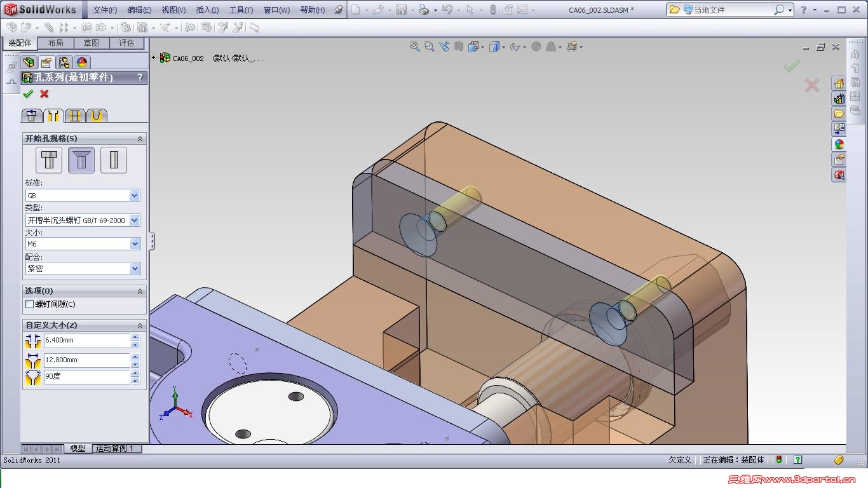Screen dimensions: 868x488
Task: Open File Explorer folder icon in the task pane
Action: [839, 114]
